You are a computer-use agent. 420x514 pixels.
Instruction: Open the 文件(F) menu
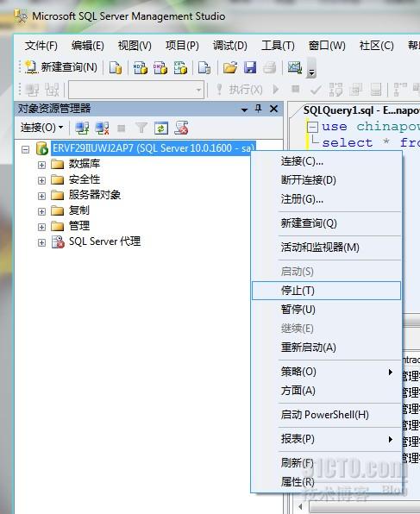click(41, 46)
